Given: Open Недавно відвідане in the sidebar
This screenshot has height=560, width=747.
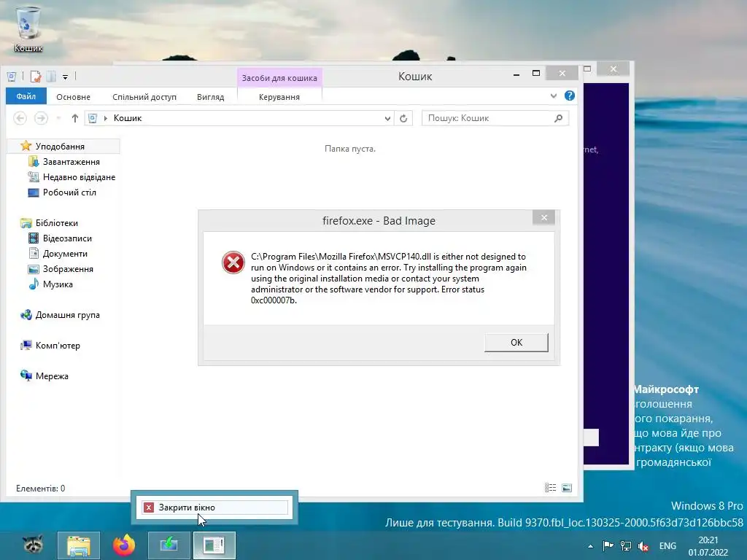Looking at the screenshot, I should pyautogui.click(x=79, y=176).
